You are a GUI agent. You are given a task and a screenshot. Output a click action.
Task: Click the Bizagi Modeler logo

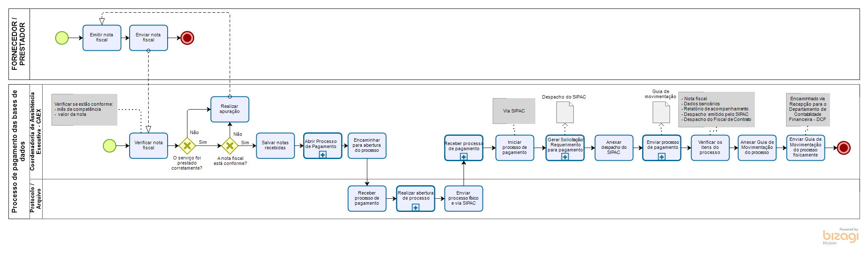840,236
